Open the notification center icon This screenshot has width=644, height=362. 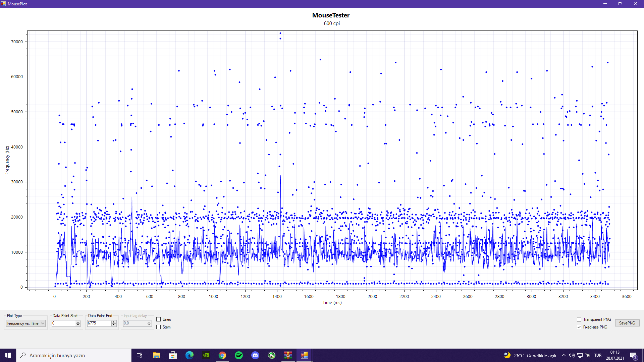click(x=633, y=355)
